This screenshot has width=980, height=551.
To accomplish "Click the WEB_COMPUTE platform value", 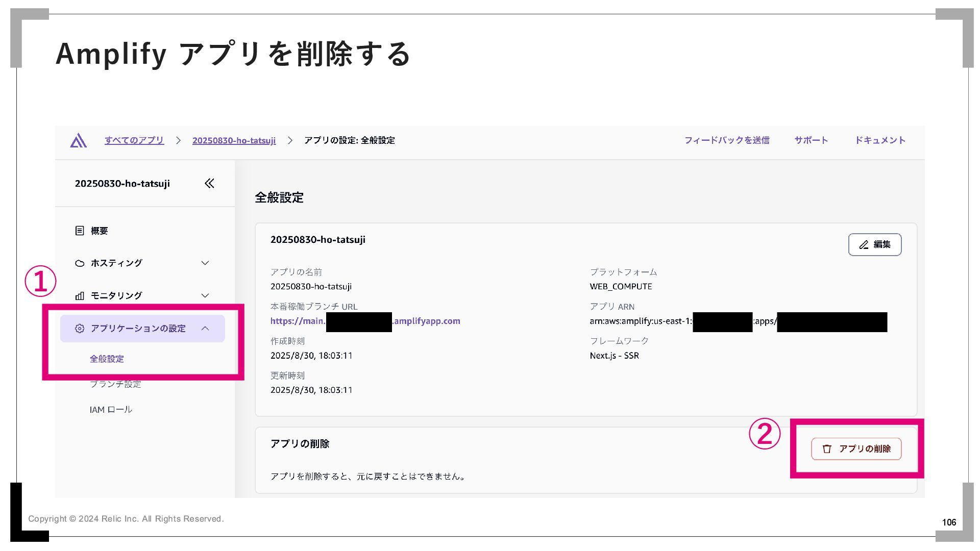I will [621, 287].
